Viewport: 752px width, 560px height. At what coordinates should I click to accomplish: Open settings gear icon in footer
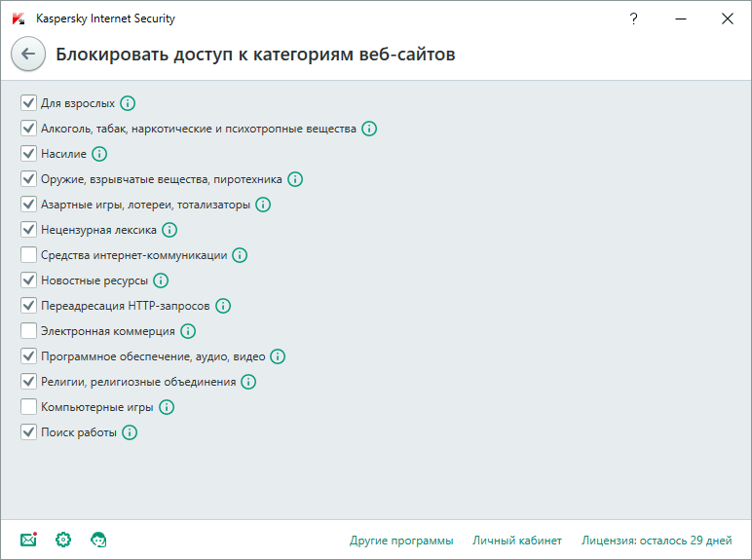pyautogui.click(x=63, y=540)
